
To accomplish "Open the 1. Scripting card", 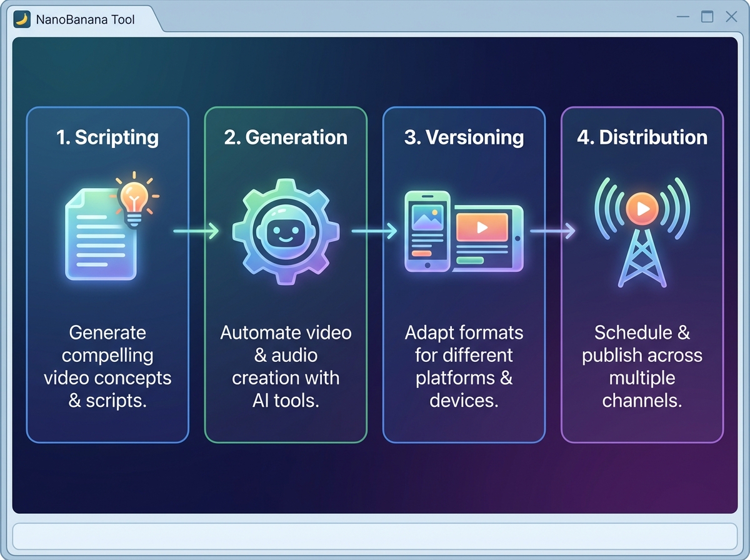I will click(107, 275).
